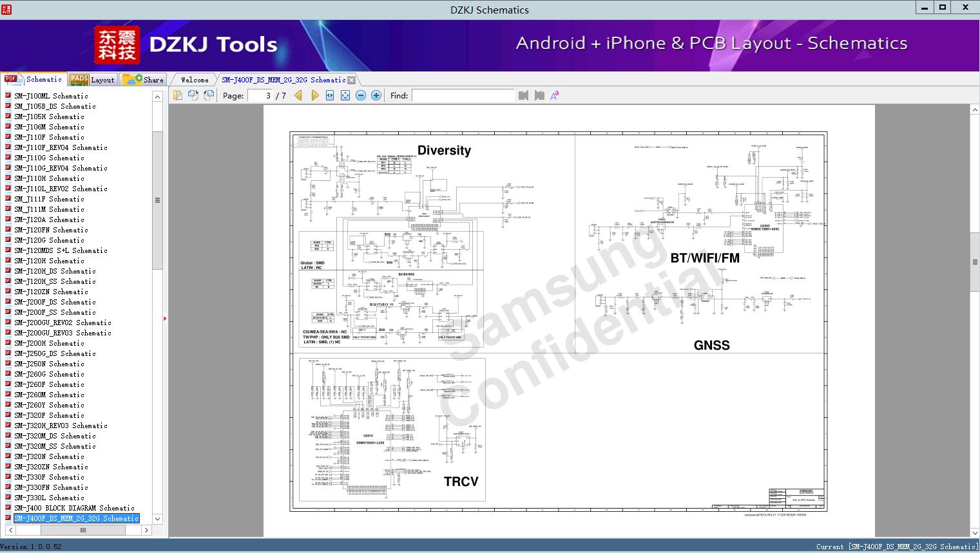
Task: Switch to the Layout tab
Action: pyautogui.click(x=91, y=80)
